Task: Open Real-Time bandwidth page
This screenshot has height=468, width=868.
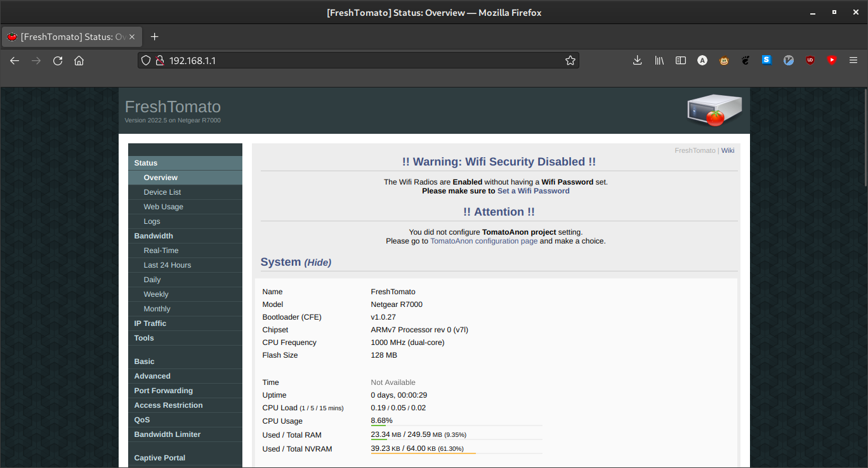Action: (x=185, y=250)
